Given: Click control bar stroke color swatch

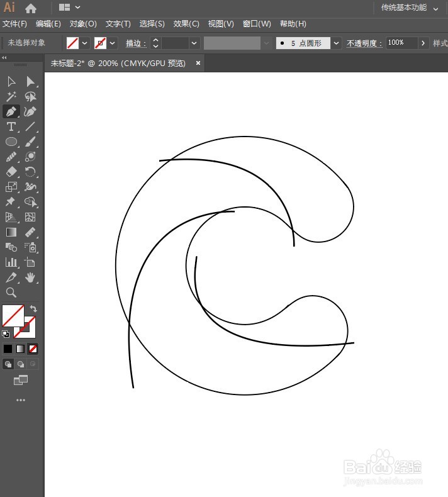Looking at the screenshot, I should point(100,43).
